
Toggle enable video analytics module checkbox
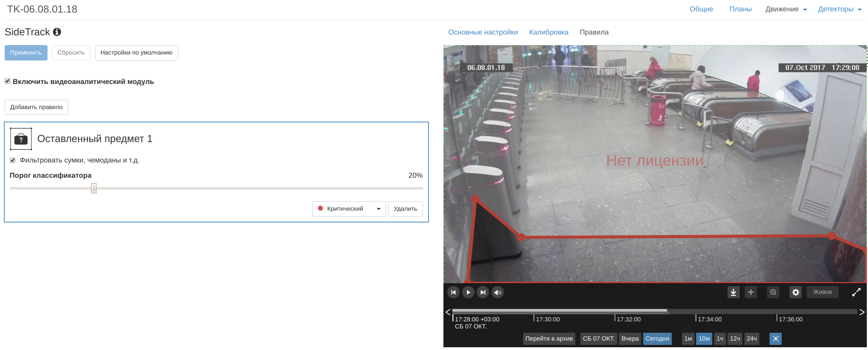[x=7, y=81]
